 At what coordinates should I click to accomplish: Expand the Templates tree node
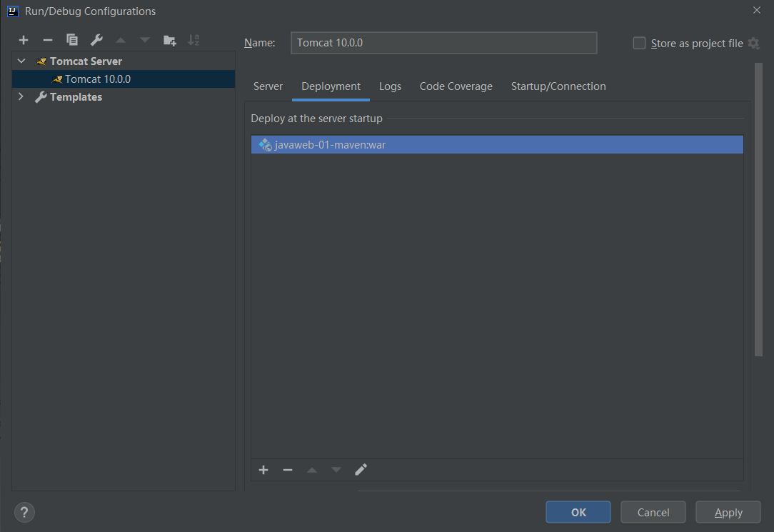pyautogui.click(x=21, y=96)
